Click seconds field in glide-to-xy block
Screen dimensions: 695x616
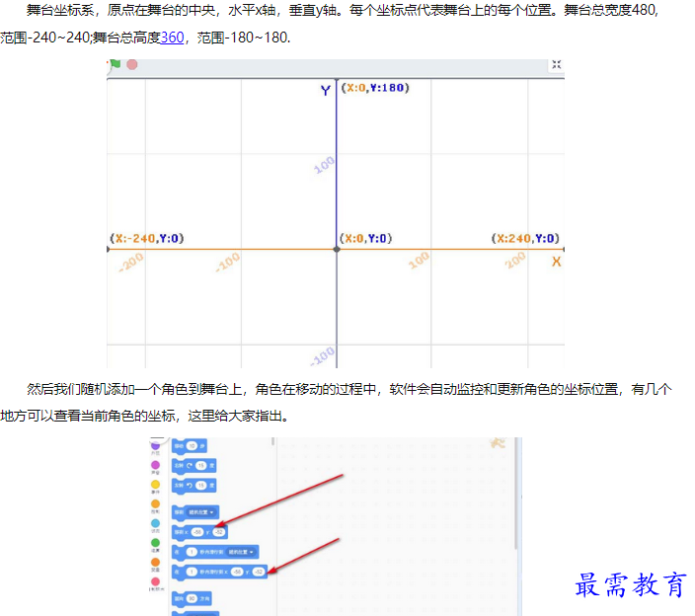(x=192, y=572)
